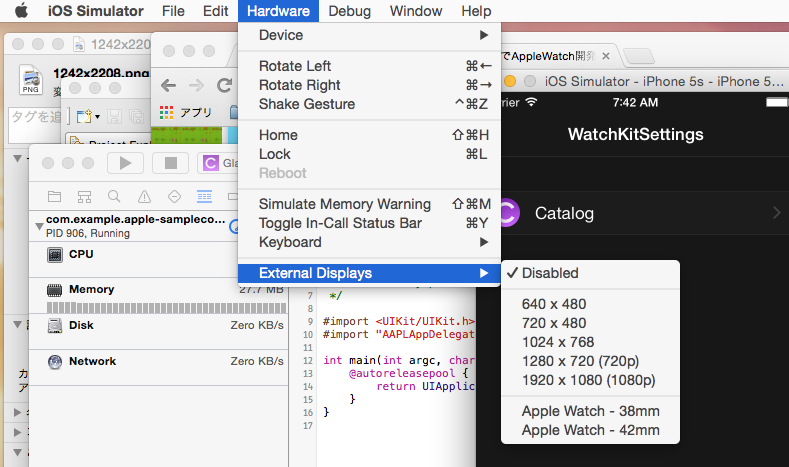This screenshot has height=467, width=789.
Task: Click the Memory usage bar graph
Action: (167, 307)
